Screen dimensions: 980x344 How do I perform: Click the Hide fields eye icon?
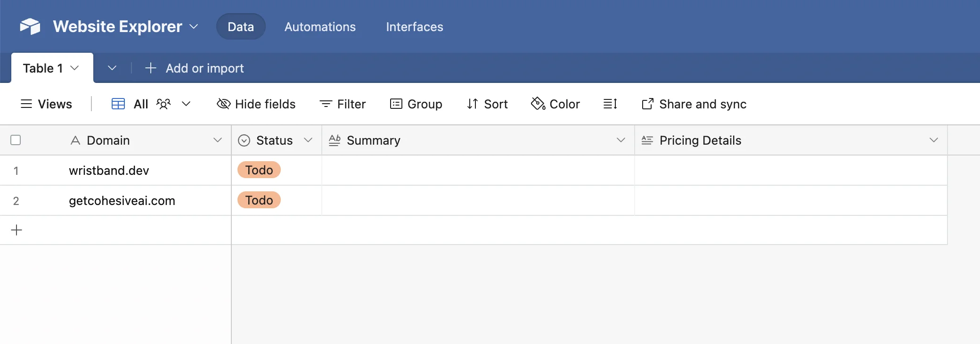click(223, 104)
